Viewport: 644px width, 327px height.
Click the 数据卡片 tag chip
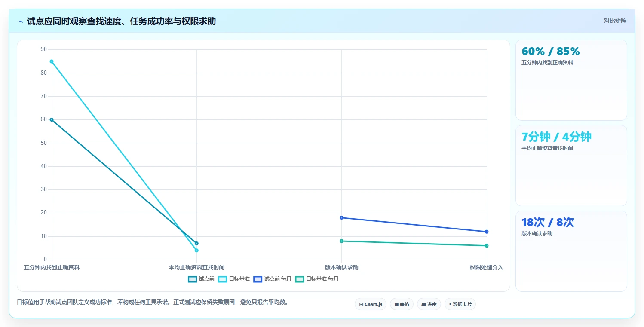[x=460, y=304]
